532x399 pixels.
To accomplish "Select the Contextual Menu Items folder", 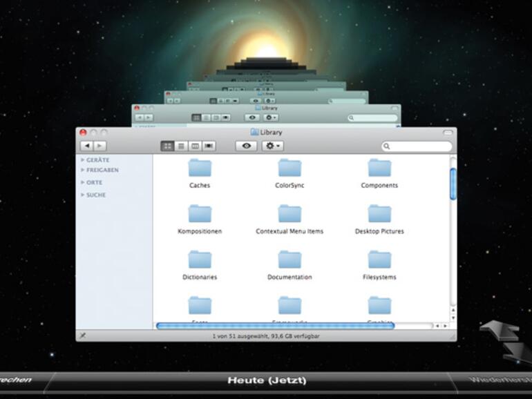I will (289, 213).
